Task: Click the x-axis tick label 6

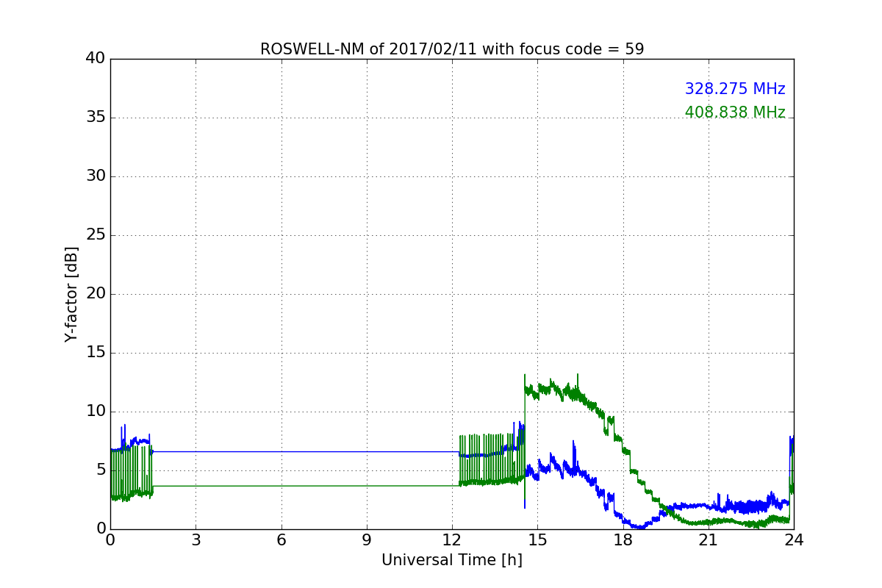Action: [281, 540]
